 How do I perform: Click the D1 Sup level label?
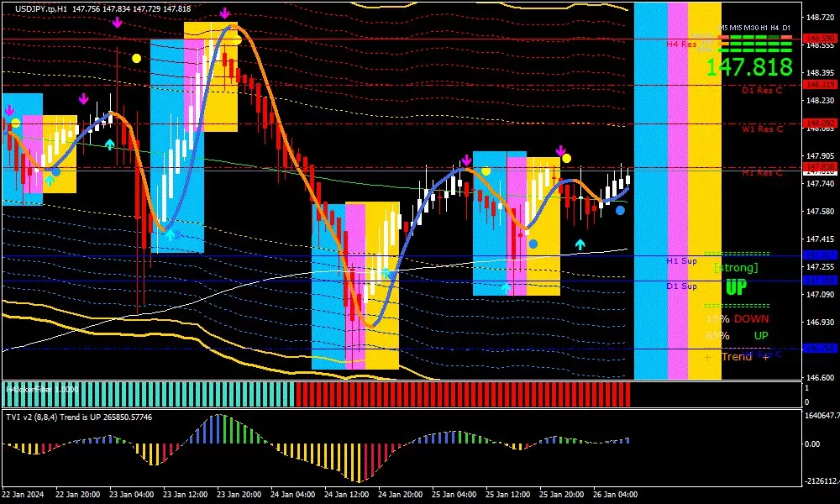point(681,286)
